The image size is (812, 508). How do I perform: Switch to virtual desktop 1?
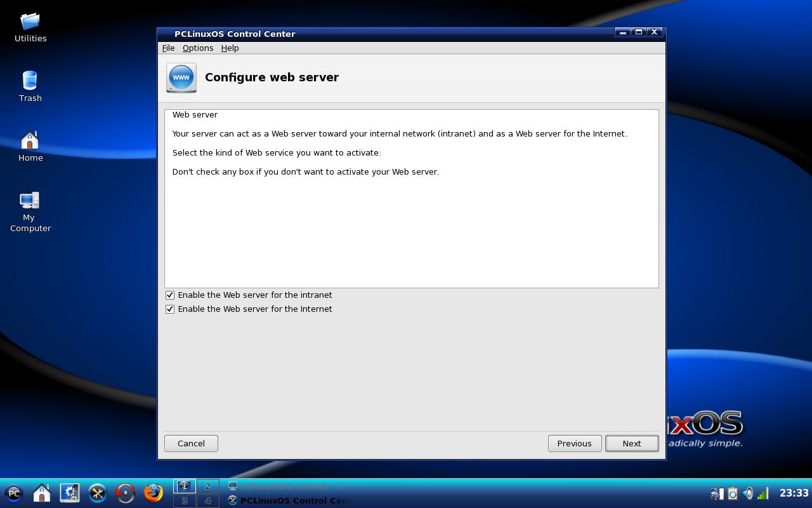(x=185, y=486)
